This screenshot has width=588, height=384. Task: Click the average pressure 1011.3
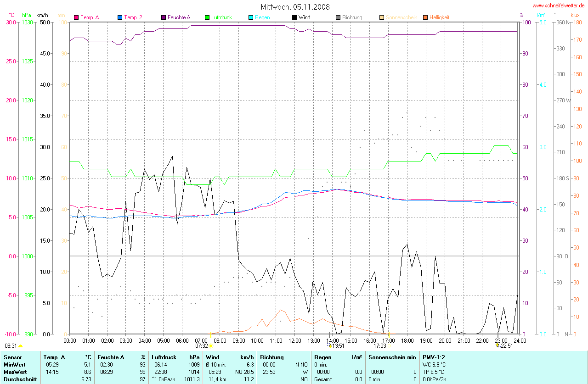coord(192,379)
